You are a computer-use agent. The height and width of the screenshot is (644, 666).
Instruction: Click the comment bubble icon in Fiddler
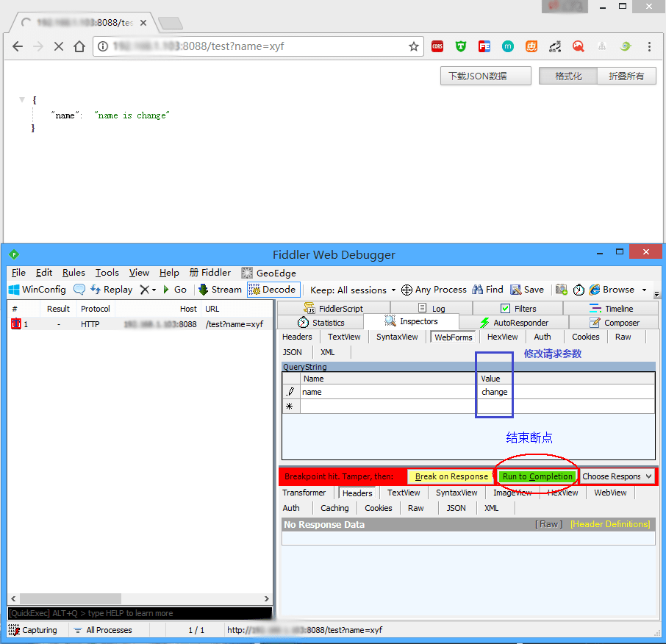[79, 290]
